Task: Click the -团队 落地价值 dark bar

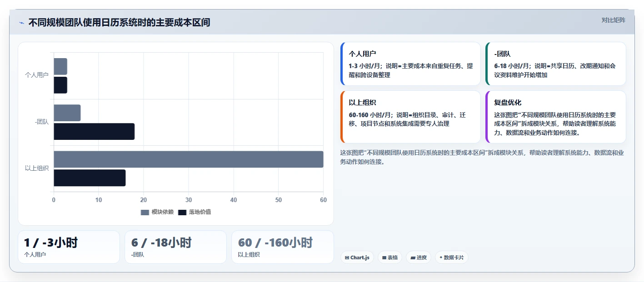Action: pyautogui.click(x=94, y=131)
